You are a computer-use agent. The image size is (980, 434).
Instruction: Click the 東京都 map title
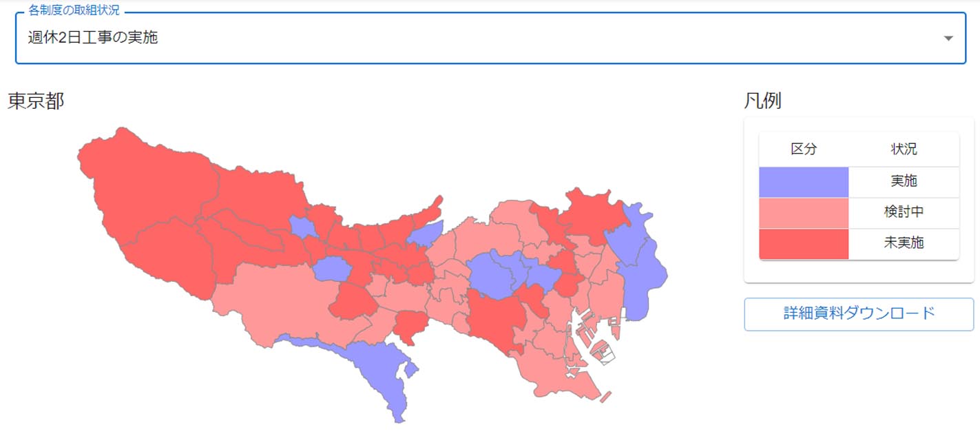(36, 101)
